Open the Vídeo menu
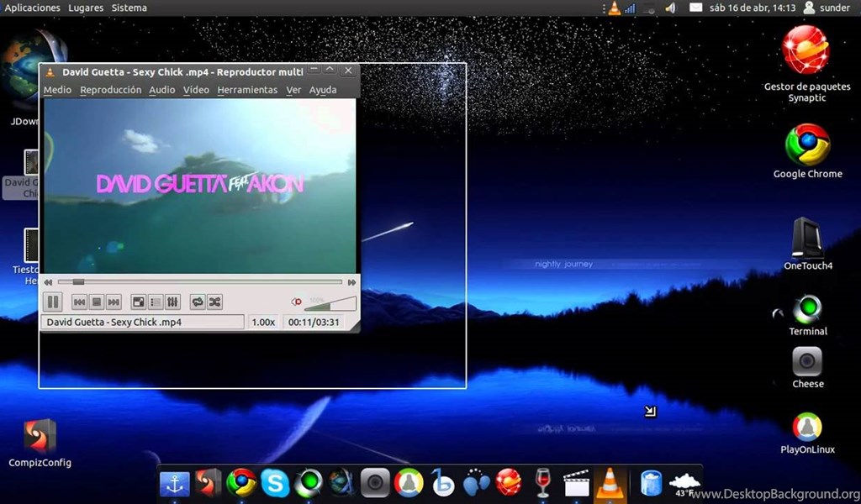The width and height of the screenshot is (861, 504). click(196, 90)
